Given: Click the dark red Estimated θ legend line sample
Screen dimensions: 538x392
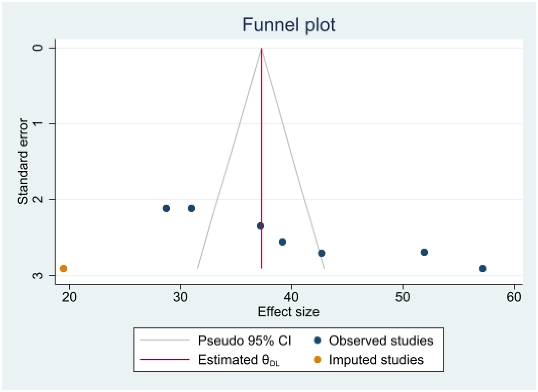Looking at the screenshot, I should 165,359.
